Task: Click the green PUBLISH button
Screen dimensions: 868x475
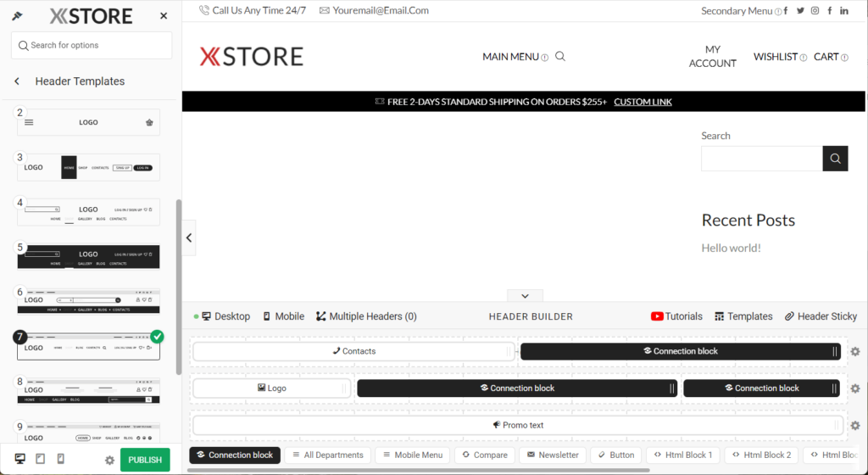Action: 145,460
